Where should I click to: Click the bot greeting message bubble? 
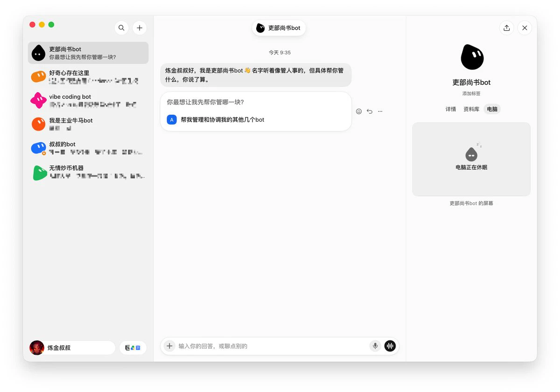[x=256, y=75]
